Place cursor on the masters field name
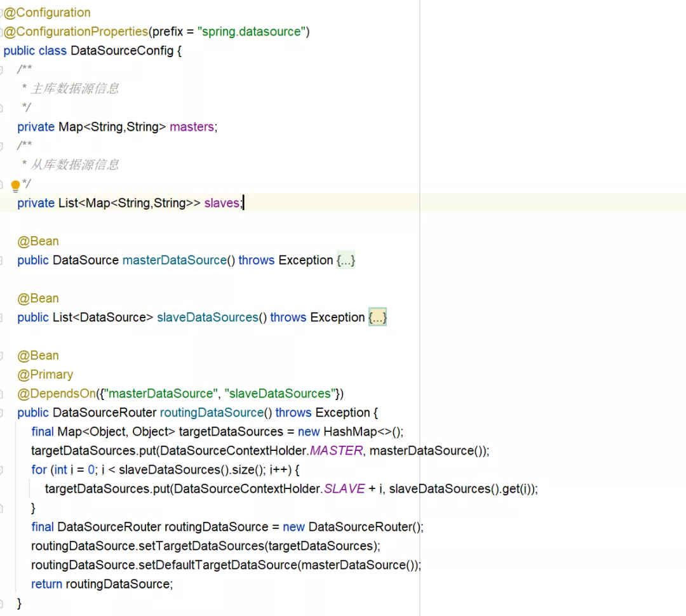The height and width of the screenshot is (616, 686). pos(191,127)
